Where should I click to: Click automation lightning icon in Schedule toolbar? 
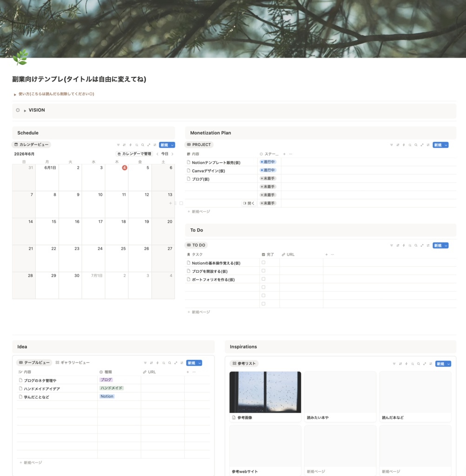(130, 145)
